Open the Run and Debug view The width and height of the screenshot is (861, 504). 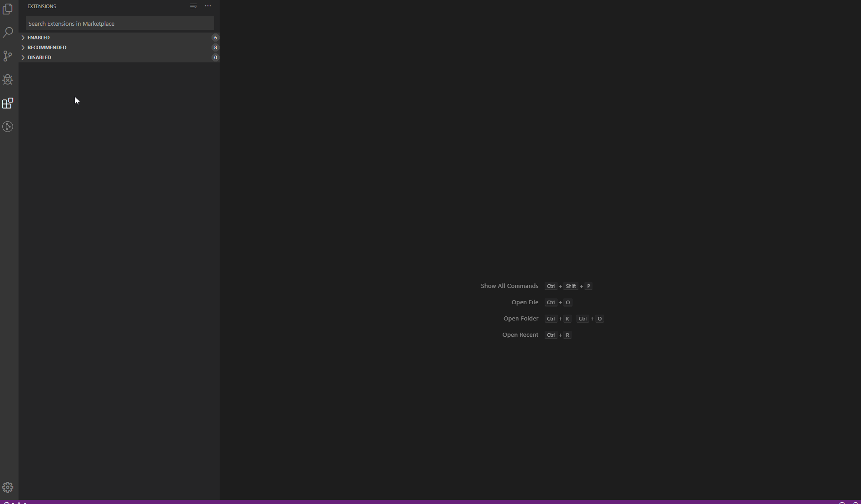8,80
